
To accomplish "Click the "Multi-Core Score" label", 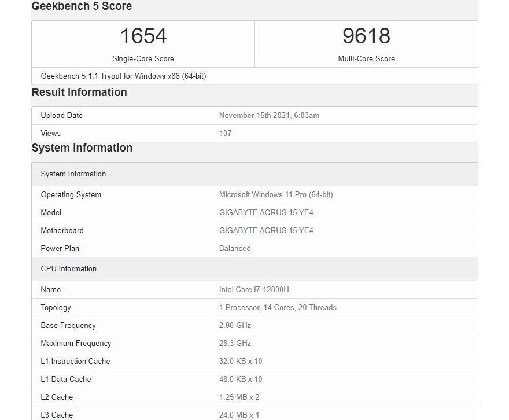I will coord(367,59).
